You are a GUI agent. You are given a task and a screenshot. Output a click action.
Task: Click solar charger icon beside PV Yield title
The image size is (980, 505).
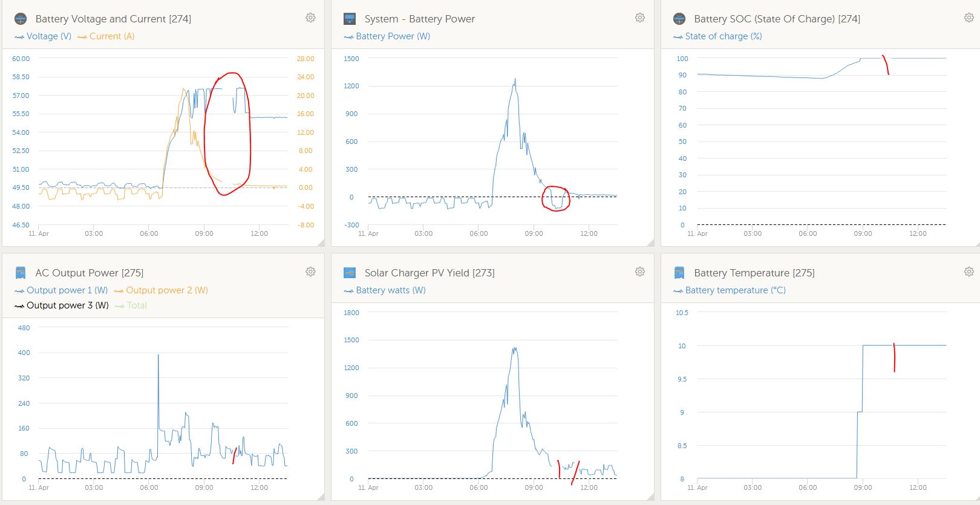click(350, 273)
